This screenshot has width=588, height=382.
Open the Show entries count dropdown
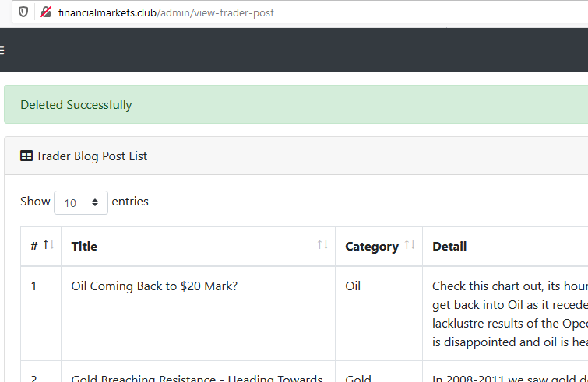click(81, 202)
